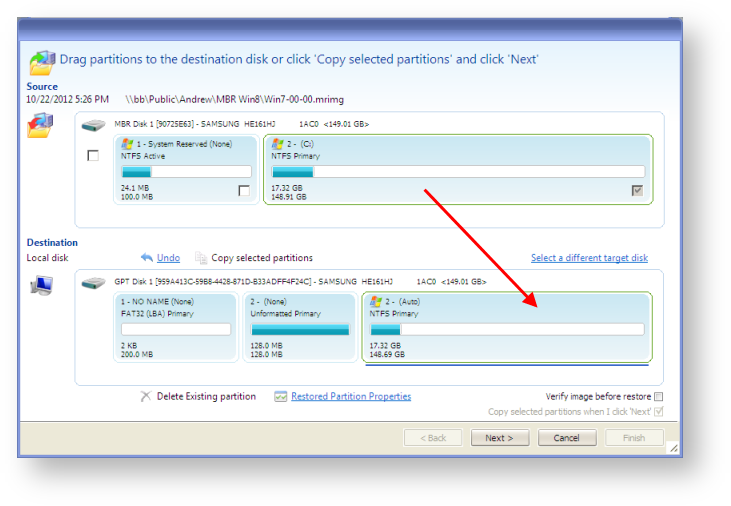Click the System Reserved partition usage bar
The width and height of the screenshot is (731, 506).
pos(186,172)
